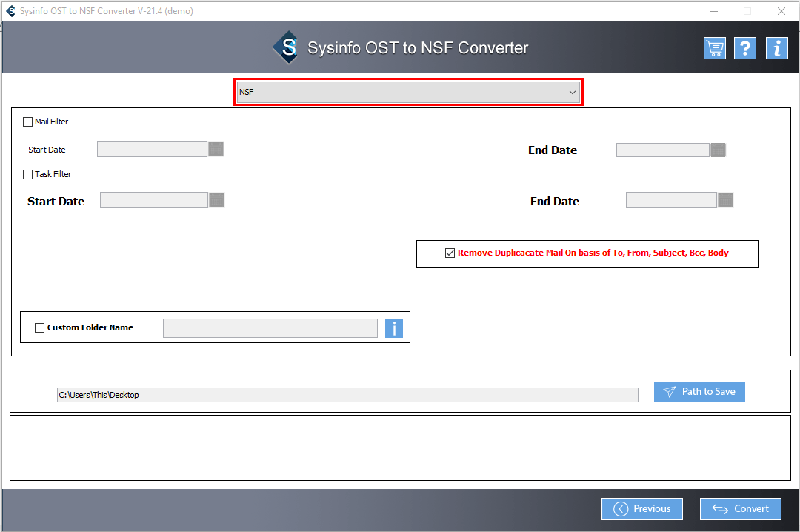The width and height of the screenshot is (800, 532).
Task: Click the Convert button
Action: point(740,509)
